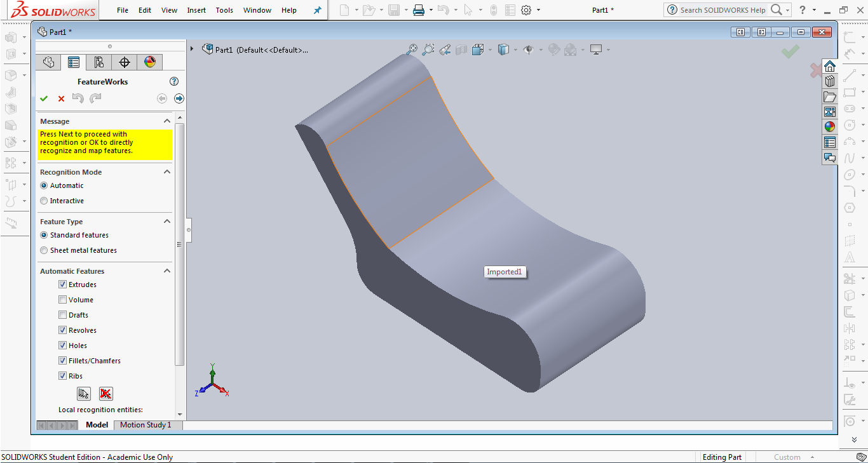
Task: Click the clear all filters icon
Action: coord(105,394)
